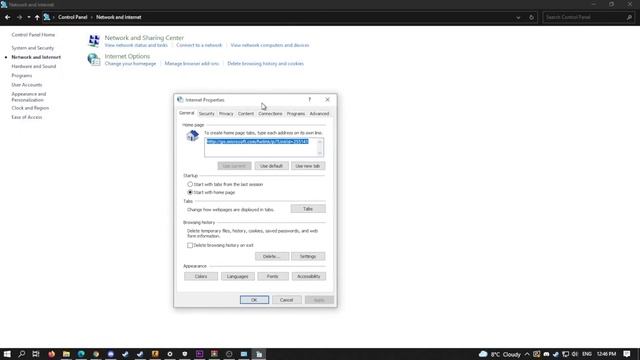Launch Google Chrome from the taskbar
Viewport: 640px width, 360px height.
tap(96, 354)
